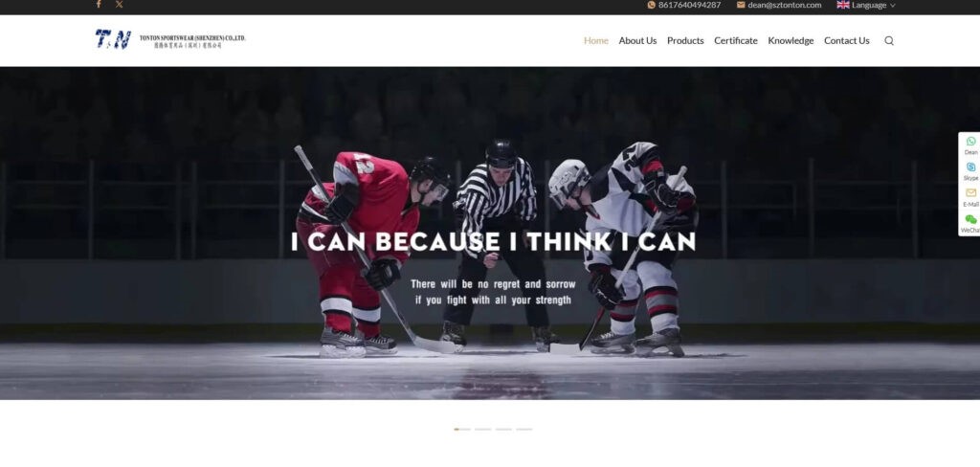Screen dimensions: 980x467
Task: Open the About Us menu item
Action: tap(637, 40)
